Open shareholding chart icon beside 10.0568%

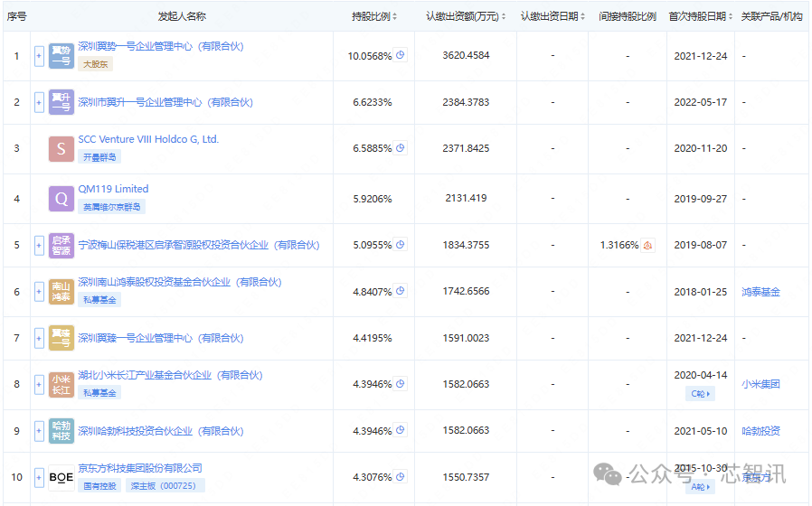coord(401,55)
